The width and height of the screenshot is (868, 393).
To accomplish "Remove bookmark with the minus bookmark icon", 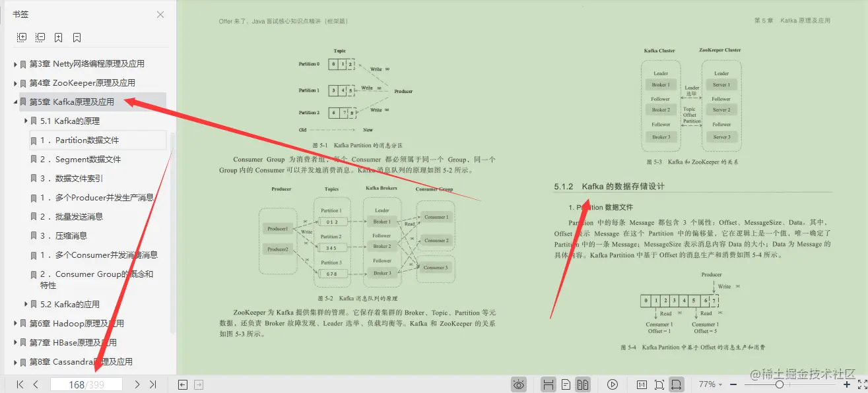I will 77,38.
